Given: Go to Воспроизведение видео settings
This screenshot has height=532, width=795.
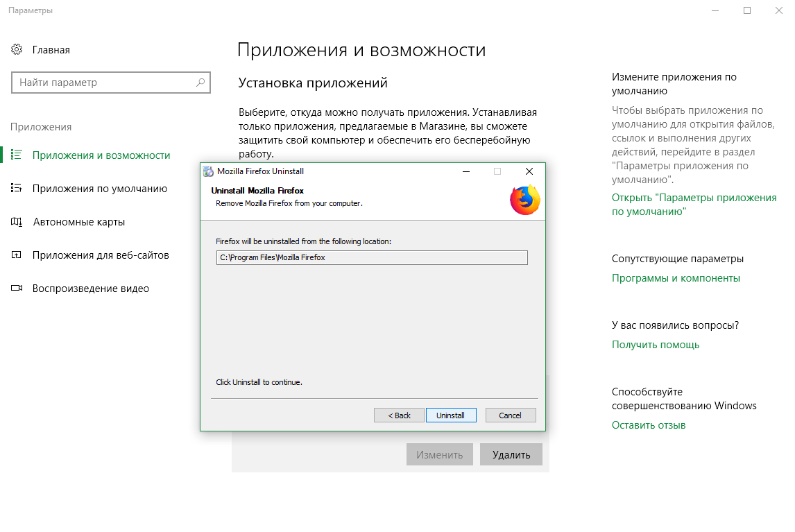Looking at the screenshot, I should click(90, 289).
